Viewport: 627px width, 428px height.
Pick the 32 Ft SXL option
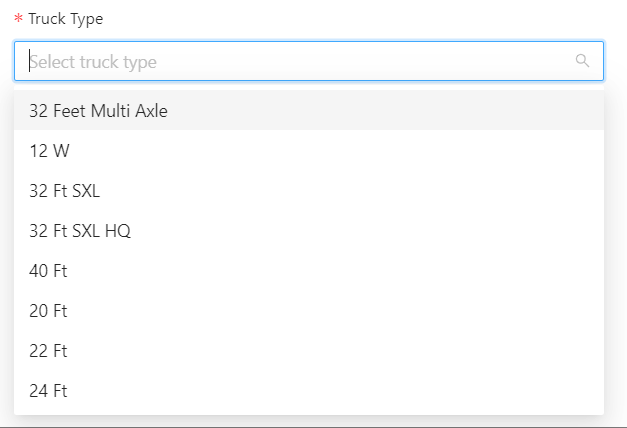(64, 191)
